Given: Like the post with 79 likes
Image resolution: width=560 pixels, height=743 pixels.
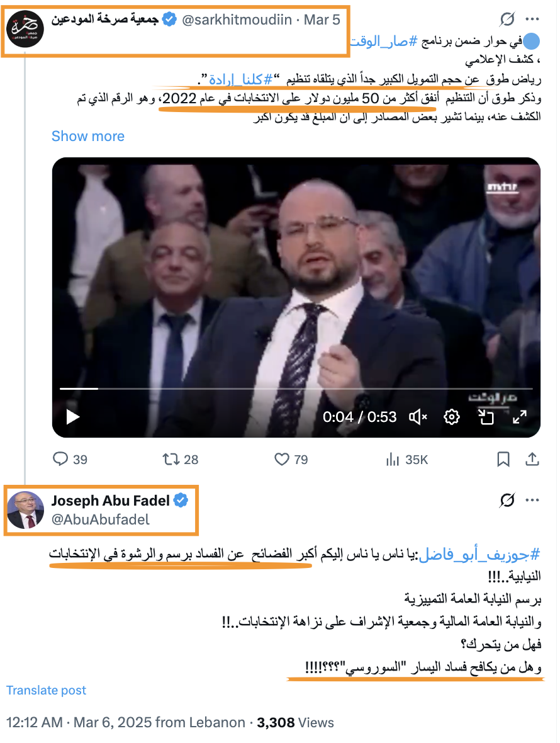Looking at the screenshot, I should tap(291, 459).
